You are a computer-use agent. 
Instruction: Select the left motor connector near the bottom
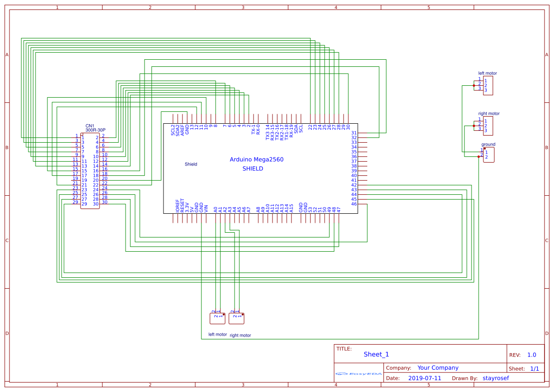[x=218, y=318]
